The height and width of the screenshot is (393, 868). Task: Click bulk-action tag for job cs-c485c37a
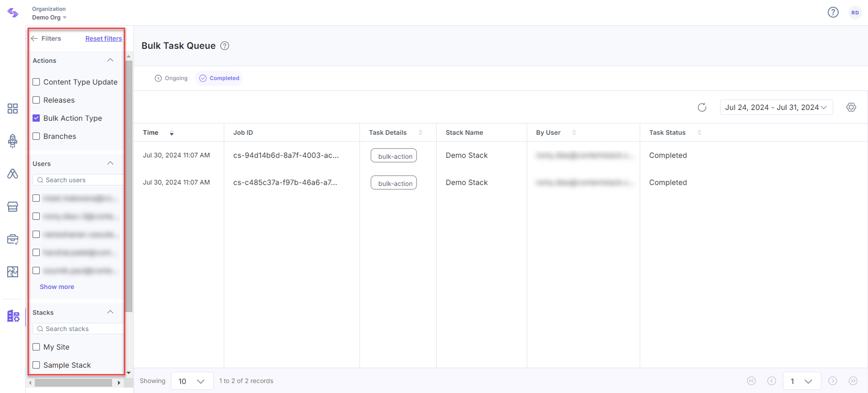(394, 183)
